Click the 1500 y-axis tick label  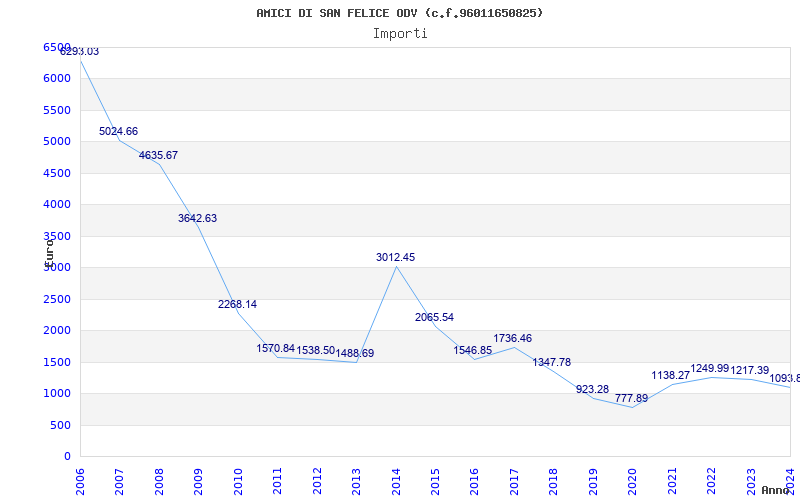coord(57,362)
